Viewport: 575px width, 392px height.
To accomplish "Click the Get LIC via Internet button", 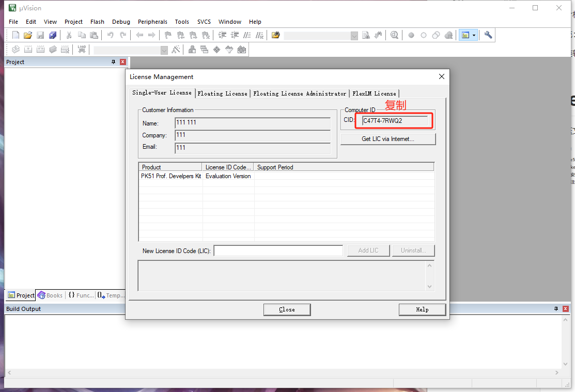I will (388, 139).
